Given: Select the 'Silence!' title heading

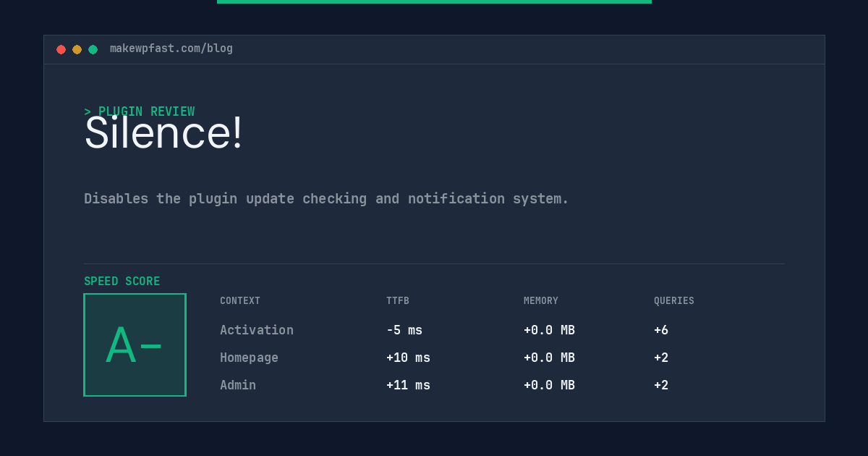Looking at the screenshot, I should point(163,133).
